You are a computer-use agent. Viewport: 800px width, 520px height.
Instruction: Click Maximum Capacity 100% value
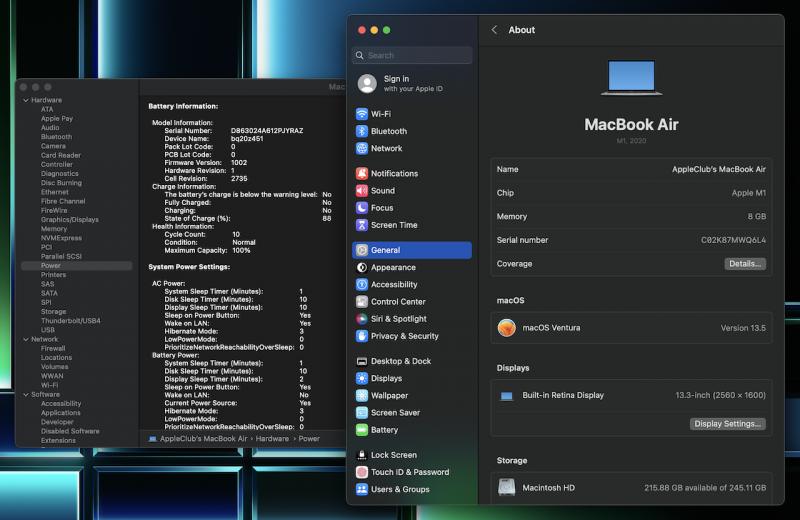(241, 251)
